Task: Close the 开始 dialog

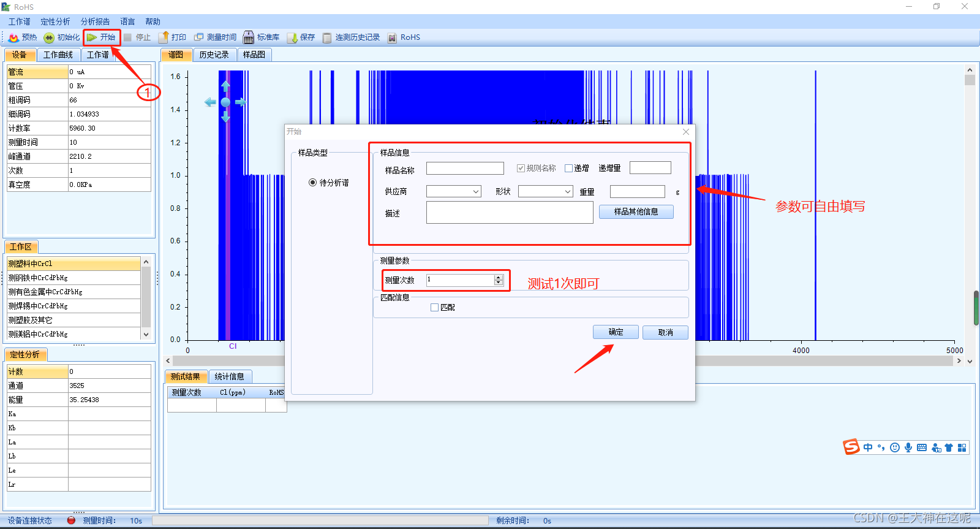Action: [x=686, y=132]
